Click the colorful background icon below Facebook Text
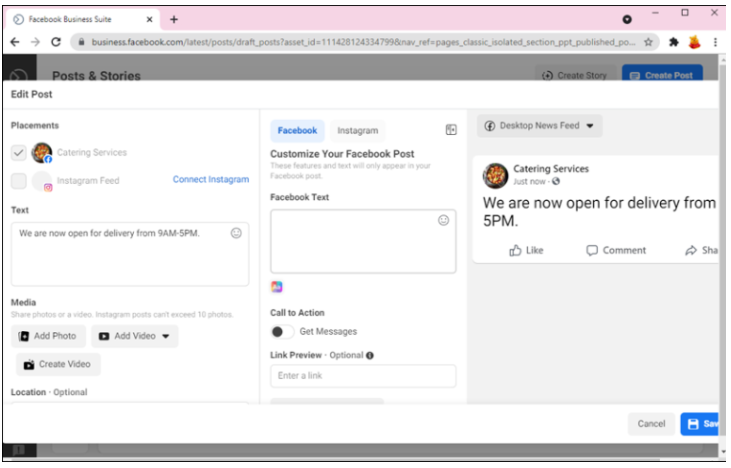This screenshot has width=731, height=468. (x=276, y=287)
